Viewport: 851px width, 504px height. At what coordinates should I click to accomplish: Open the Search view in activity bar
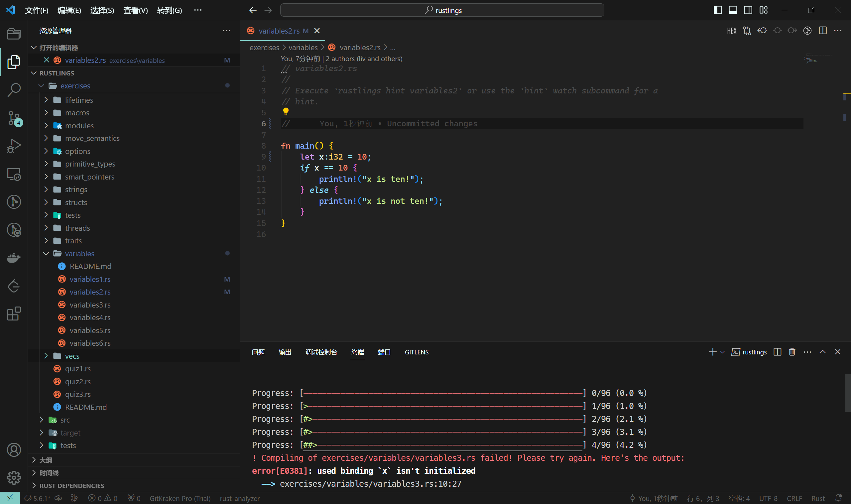[x=14, y=90]
